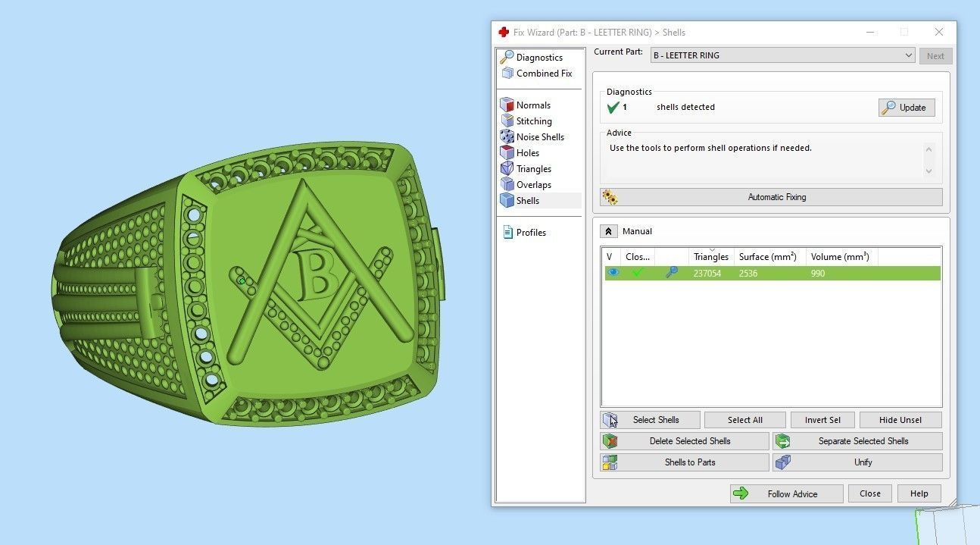Click the Combined Fix cube icon
This screenshot has height=545, width=980.
tap(507, 74)
